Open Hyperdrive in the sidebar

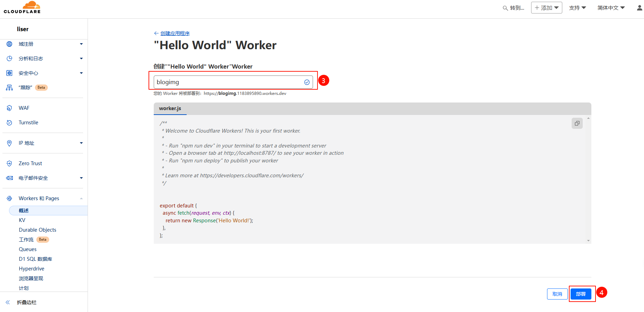[x=32, y=269]
